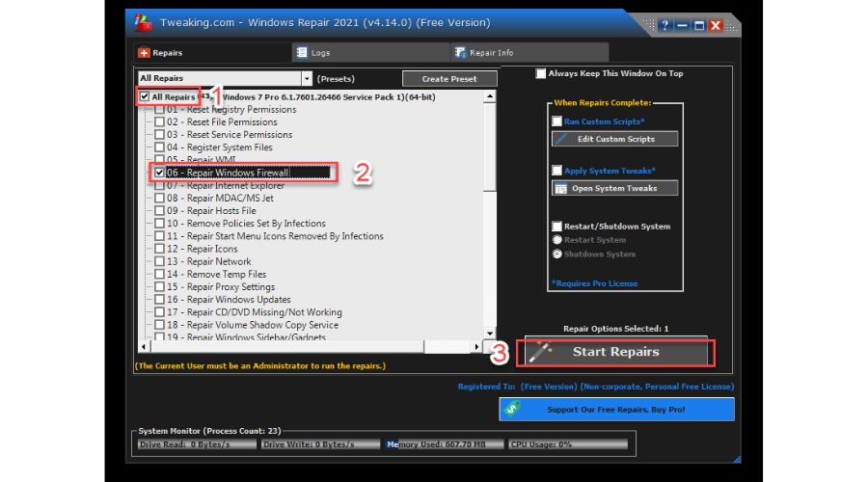Image resolution: width=868 pixels, height=482 pixels.
Task: Click Support Our Free Repairs, Buy Pro
Action: (616, 410)
